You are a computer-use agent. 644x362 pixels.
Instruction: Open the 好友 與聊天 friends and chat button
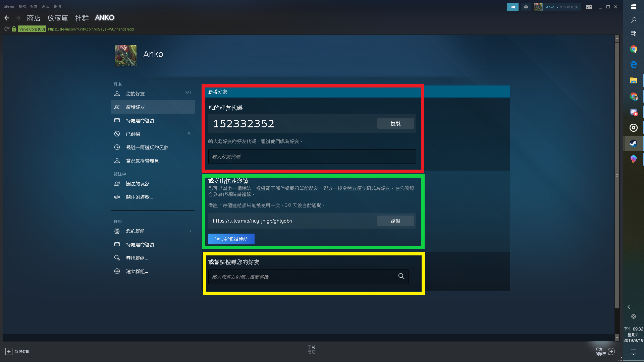[x=605, y=351]
